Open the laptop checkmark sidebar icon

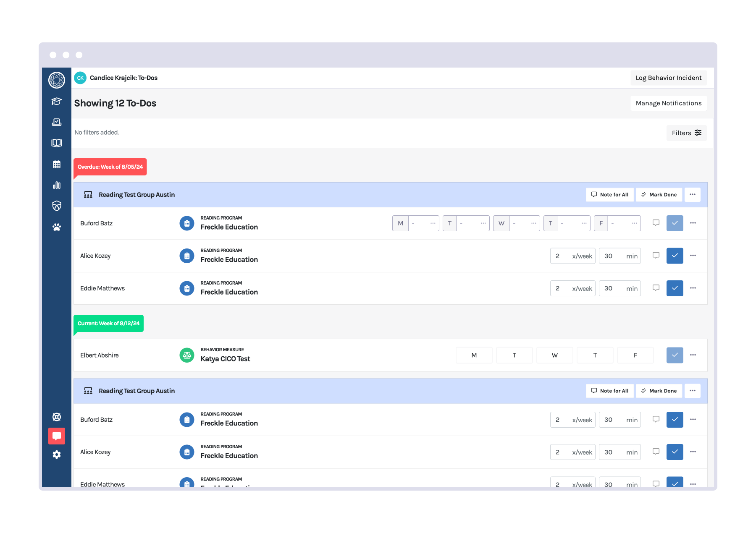click(x=57, y=122)
